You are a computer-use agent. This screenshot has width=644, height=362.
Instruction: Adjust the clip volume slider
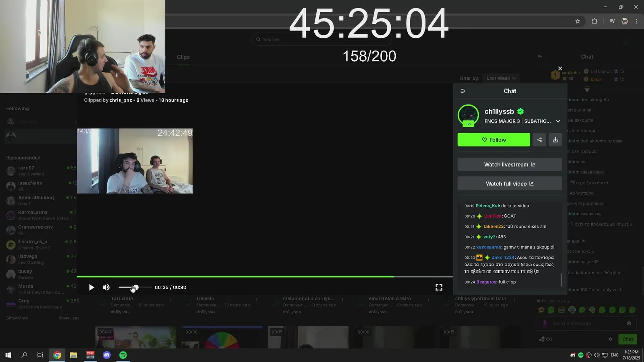pos(135,287)
